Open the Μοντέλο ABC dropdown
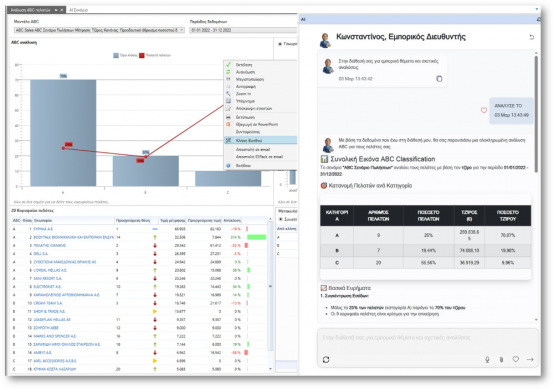This screenshot has width=554, height=389. [x=99, y=30]
